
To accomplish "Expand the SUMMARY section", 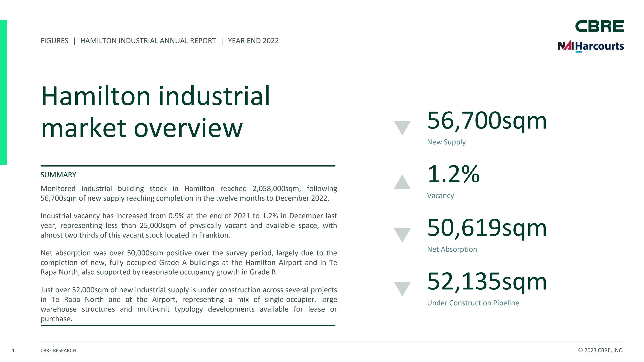I will tap(58, 175).
